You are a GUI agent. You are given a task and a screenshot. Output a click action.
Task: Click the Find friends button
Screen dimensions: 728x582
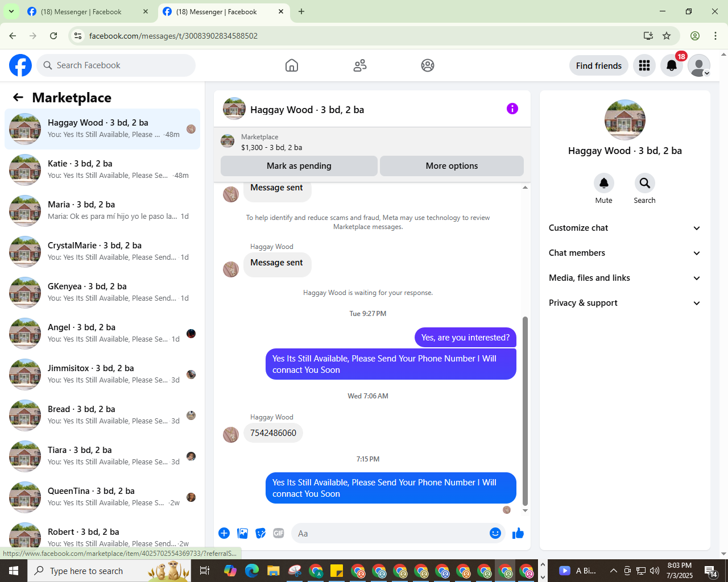point(599,65)
